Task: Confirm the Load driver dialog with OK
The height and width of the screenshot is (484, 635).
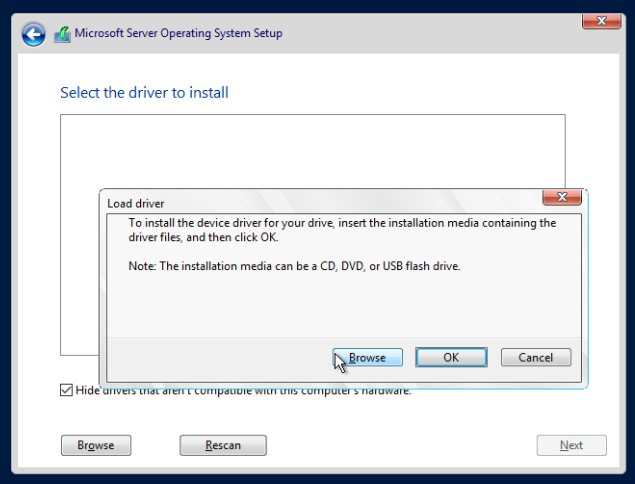Action: pyautogui.click(x=451, y=357)
